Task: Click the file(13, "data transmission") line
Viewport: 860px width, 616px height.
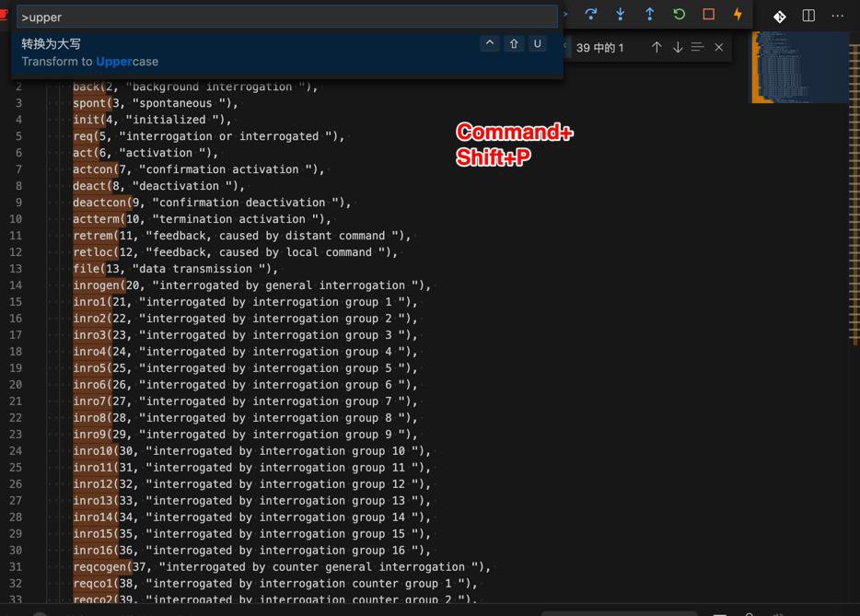Action: coord(176,269)
